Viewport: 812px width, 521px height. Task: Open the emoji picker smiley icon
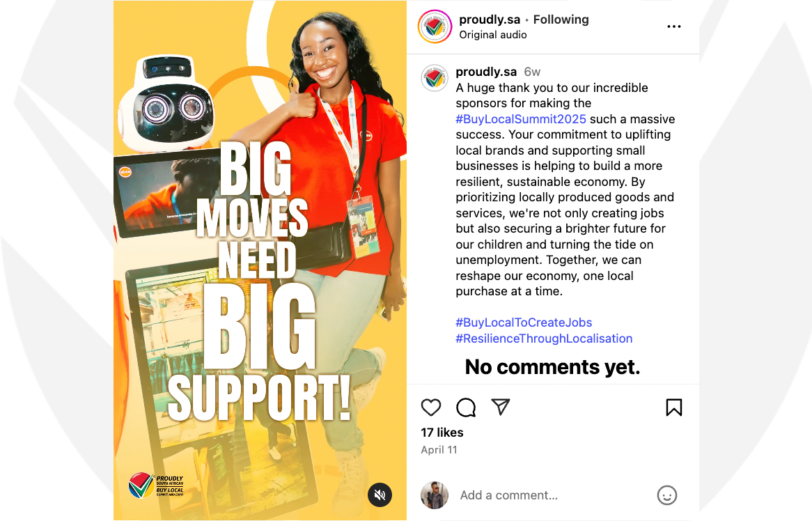[x=667, y=495]
